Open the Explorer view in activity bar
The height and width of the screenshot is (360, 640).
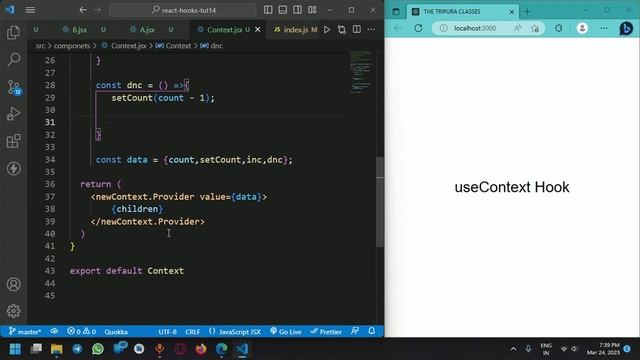click(13, 33)
